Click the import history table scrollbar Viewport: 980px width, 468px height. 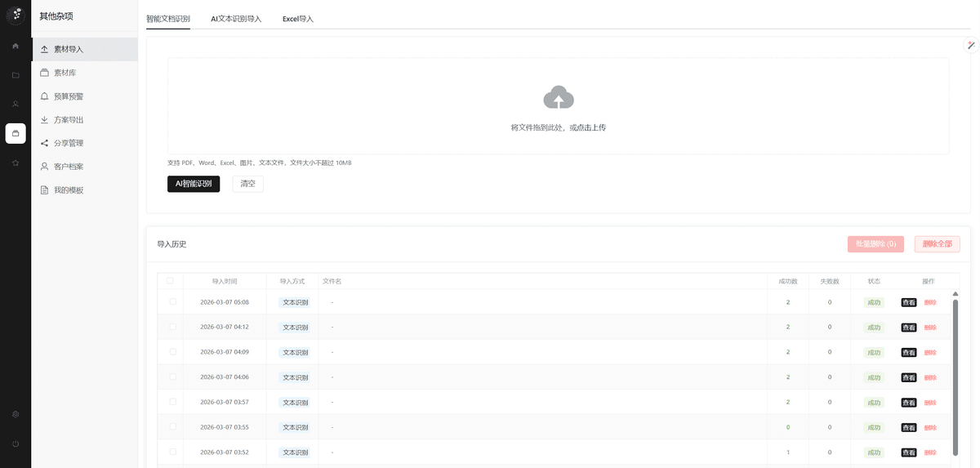pyautogui.click(x=955, y=376)
